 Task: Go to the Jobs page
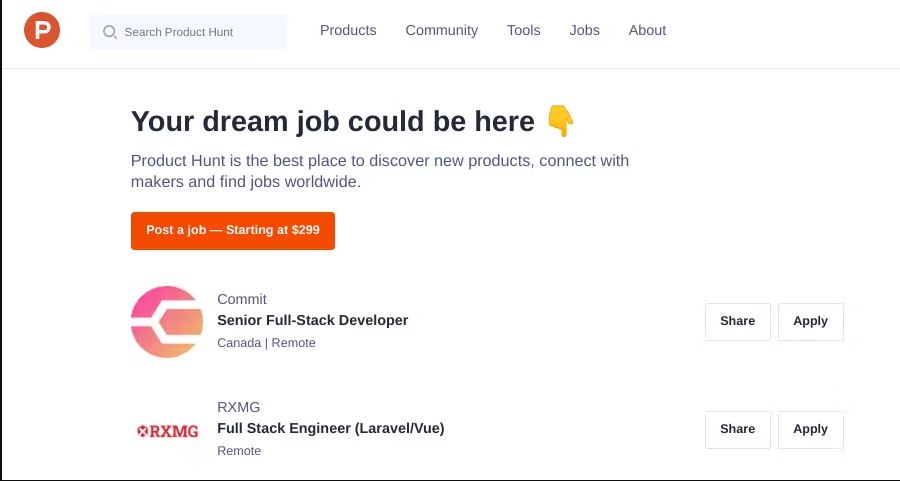[x=584, y=30]
